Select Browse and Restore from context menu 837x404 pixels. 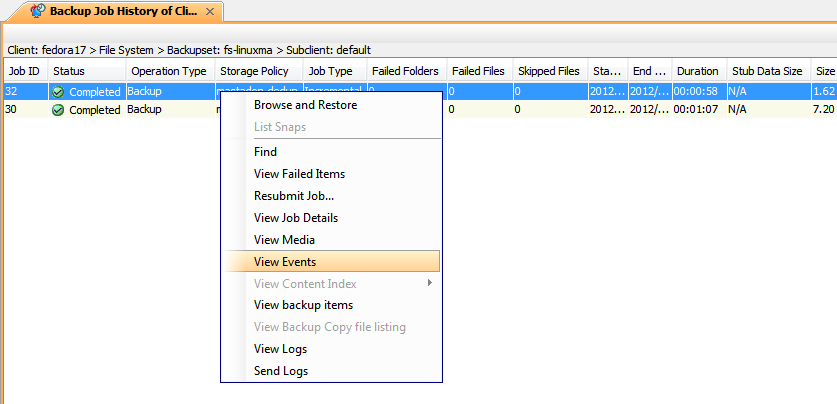(x=305, y=105)
